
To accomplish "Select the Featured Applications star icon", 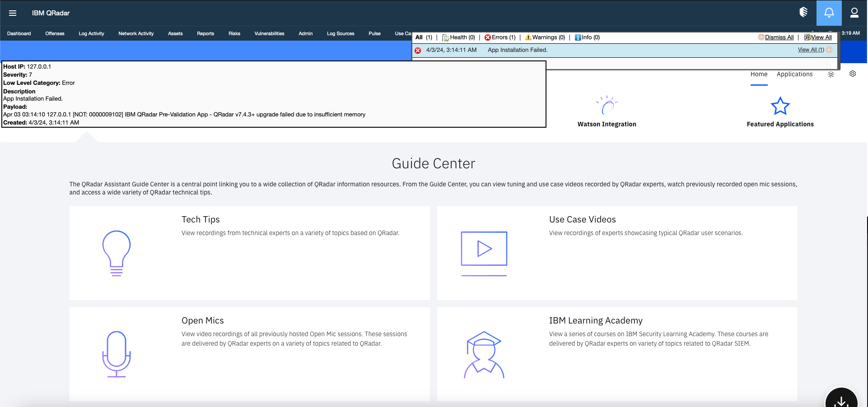I will pyautogui.click(x=780, y=106).
